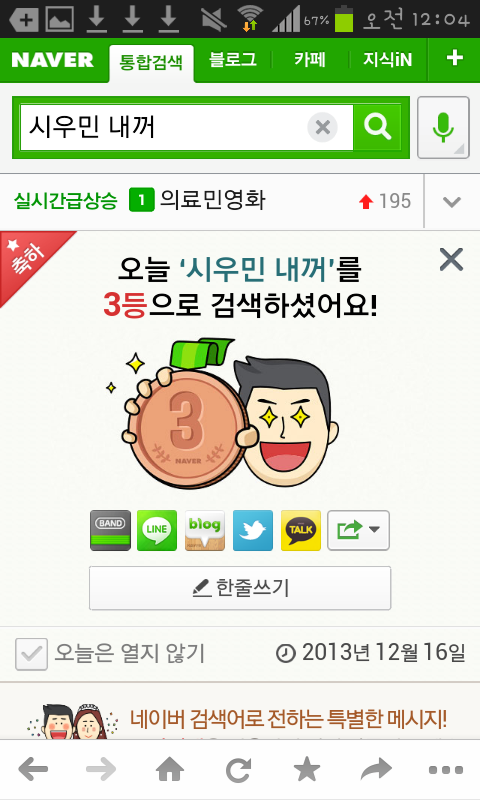Open more share options dropdown

(358, 531)
